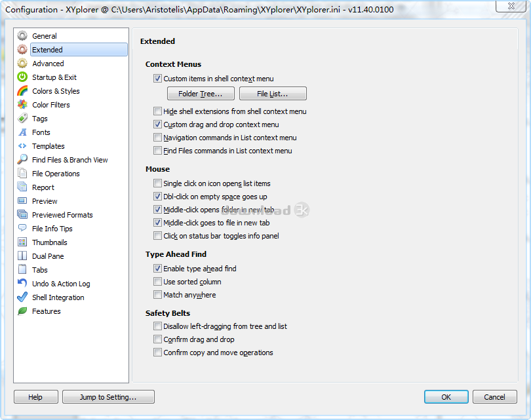Click the Tabs page icon
This screenshot has width=531, height=420.
pos(22,270)
